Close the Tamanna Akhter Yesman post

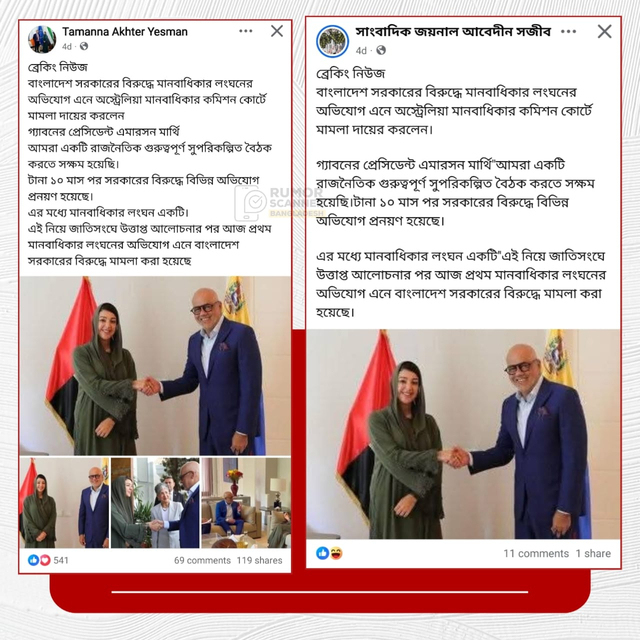[277, 31]
